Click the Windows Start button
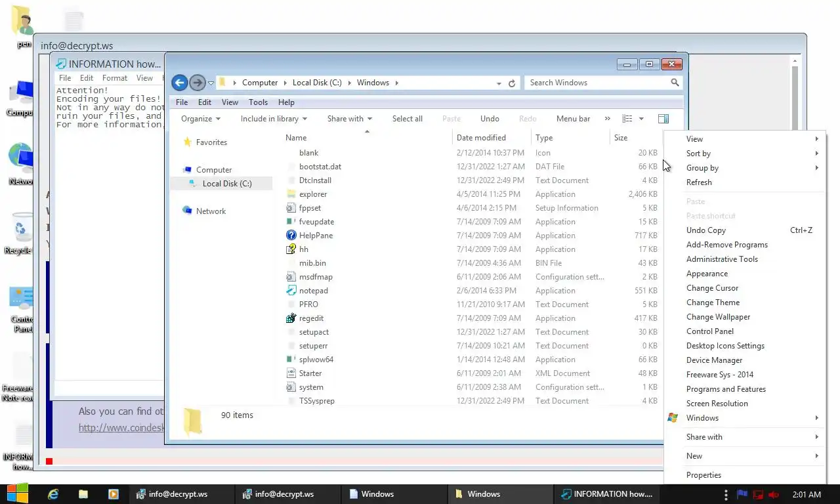The width and height of the screenshot is (840, 504). click(x=17, y=494)
